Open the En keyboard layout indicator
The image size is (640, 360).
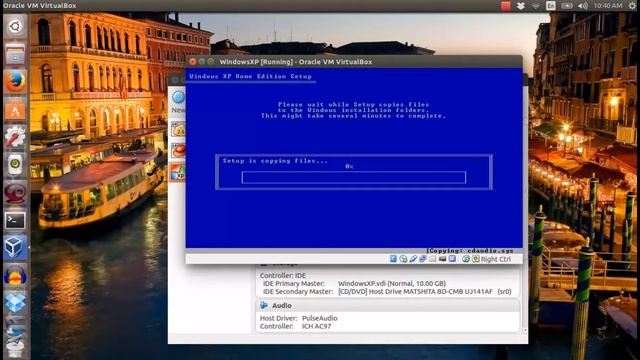tap(551, 6)
